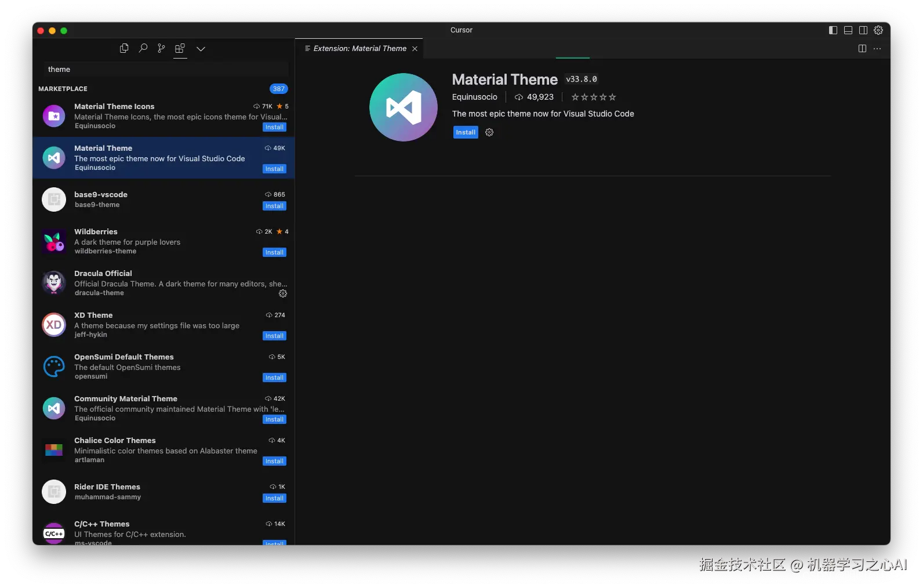Select Chalice Color Themes entry
The image size is (923, 588).
pyautogui.click(x=163, y=450)
